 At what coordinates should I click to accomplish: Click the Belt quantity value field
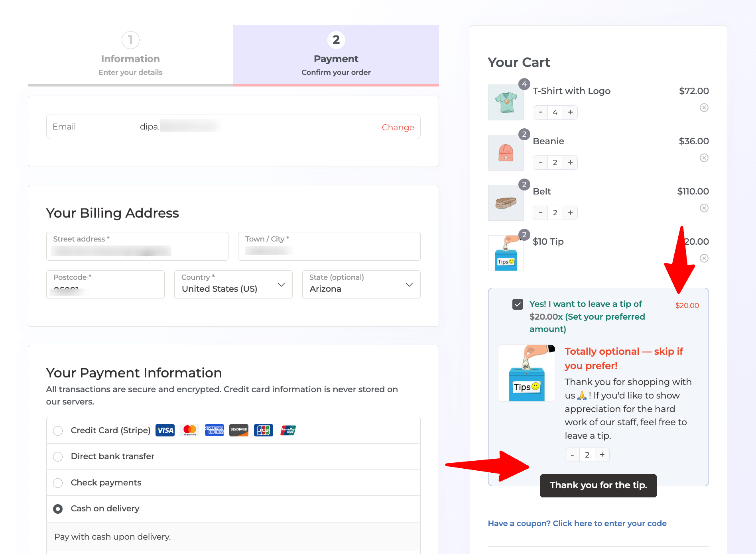(555, 213)
